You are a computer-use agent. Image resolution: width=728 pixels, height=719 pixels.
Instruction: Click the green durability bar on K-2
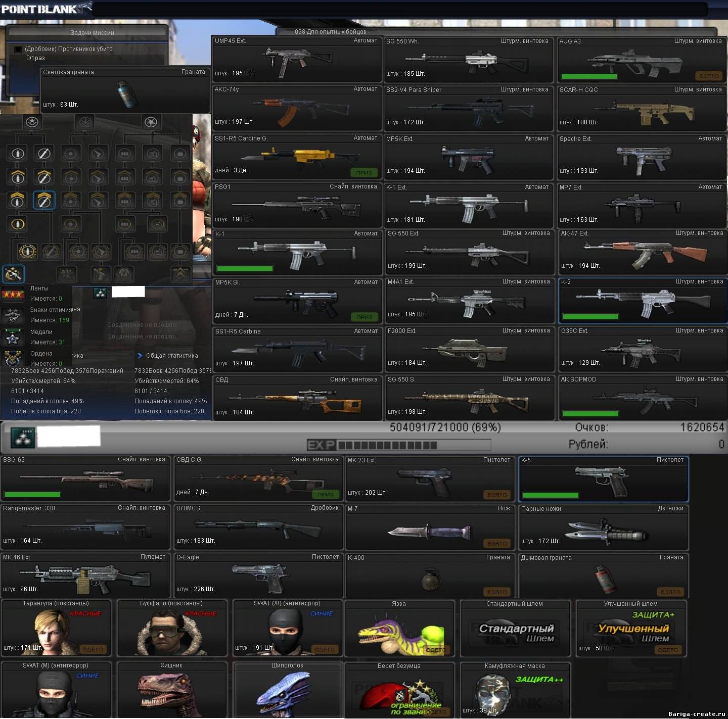pos(590,317)
